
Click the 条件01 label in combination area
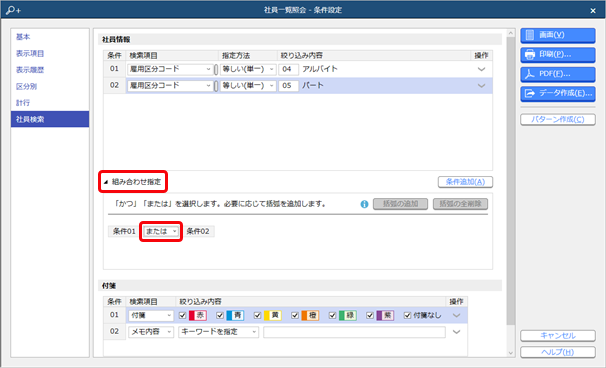(124, 231)
